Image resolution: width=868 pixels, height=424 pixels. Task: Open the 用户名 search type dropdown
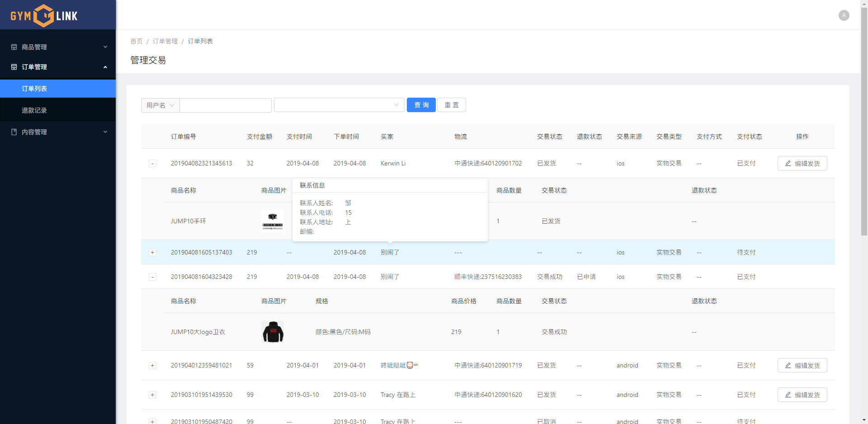coord(160,105)
